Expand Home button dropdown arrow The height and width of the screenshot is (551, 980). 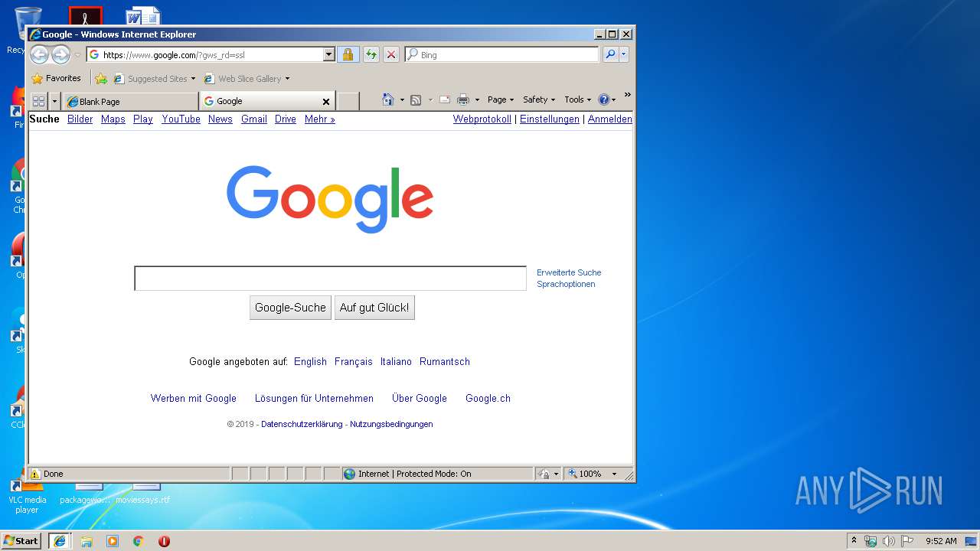(402, 100)
